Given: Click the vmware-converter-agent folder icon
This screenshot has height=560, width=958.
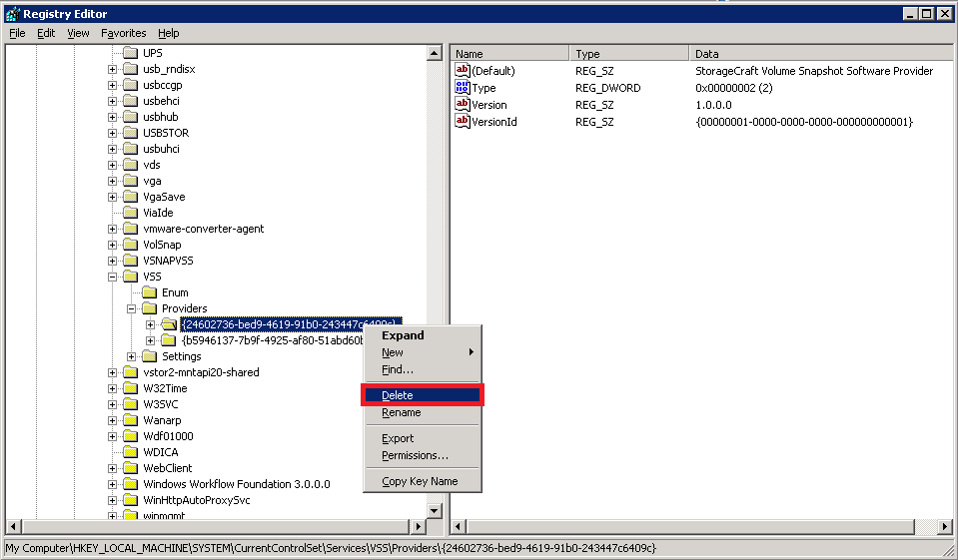Looking at the screenshot, I should click(130, 229).
